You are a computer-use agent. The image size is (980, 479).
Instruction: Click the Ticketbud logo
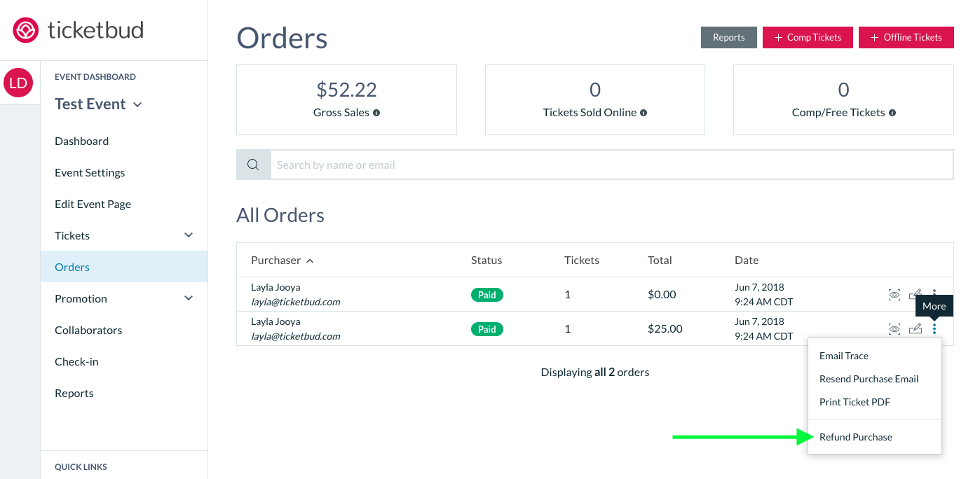click(77, 29)
